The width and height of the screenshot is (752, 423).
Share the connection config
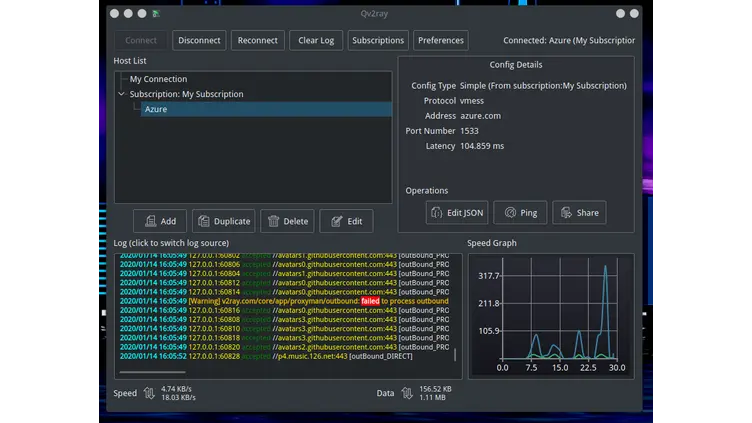[579, 212]
